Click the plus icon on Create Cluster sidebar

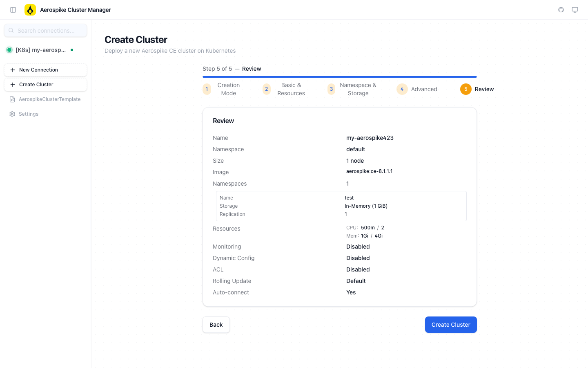tap(13, 85)
